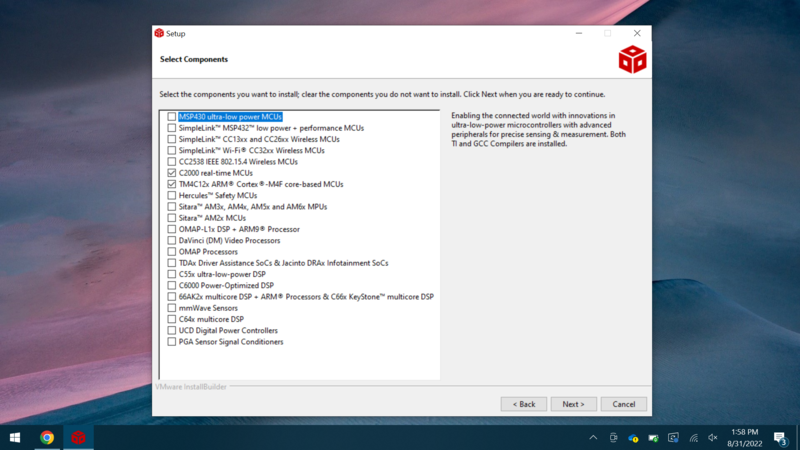Open Google Chrome from the taskbar
The width and height of the screenshot is (800, 450).
point(47,438)
